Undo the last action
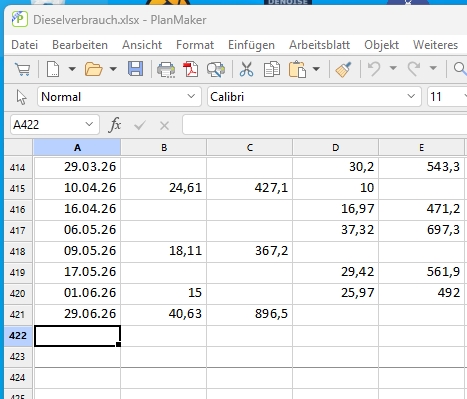The width and height of the screenshot is (467, 399). (x=374, y=69)
